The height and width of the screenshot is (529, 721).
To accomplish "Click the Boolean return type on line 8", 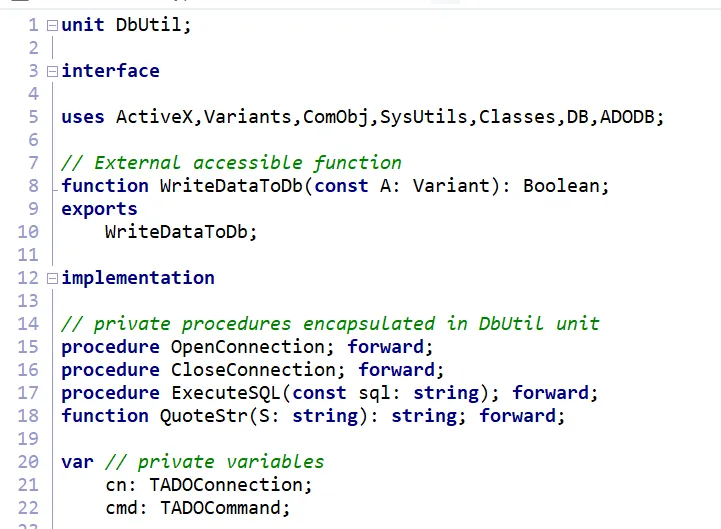I will point(561,186).
